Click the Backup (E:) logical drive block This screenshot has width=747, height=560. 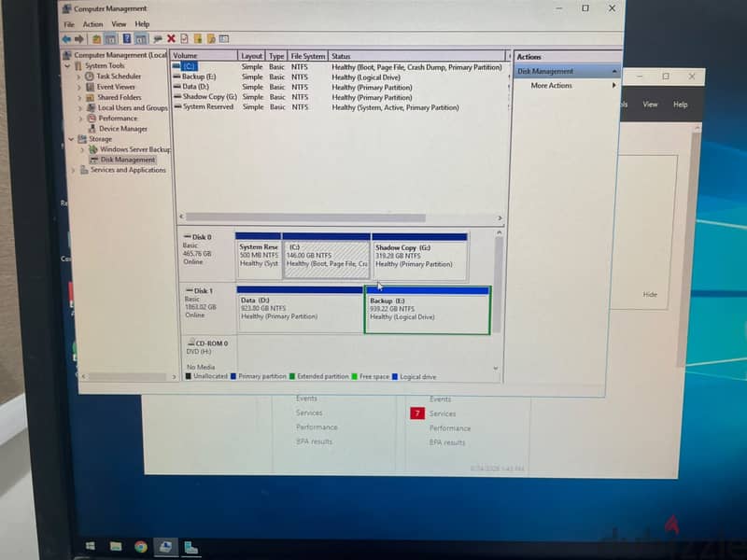[428, 310]
